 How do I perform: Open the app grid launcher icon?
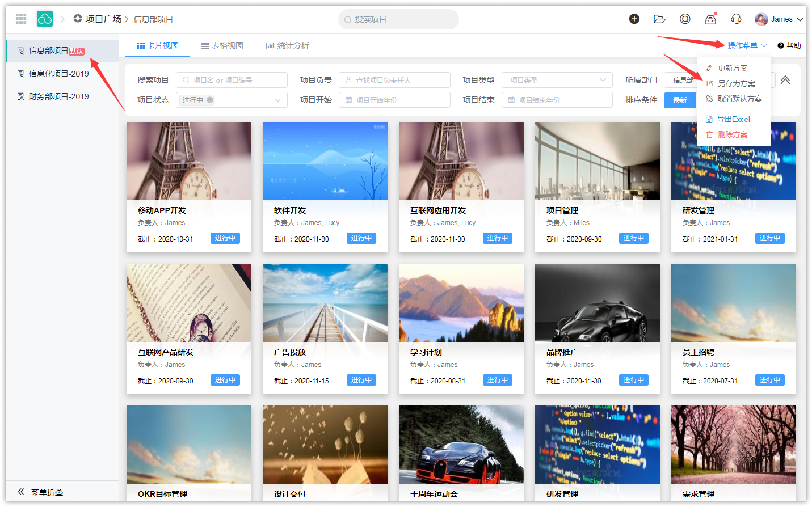tap(21, 19)
